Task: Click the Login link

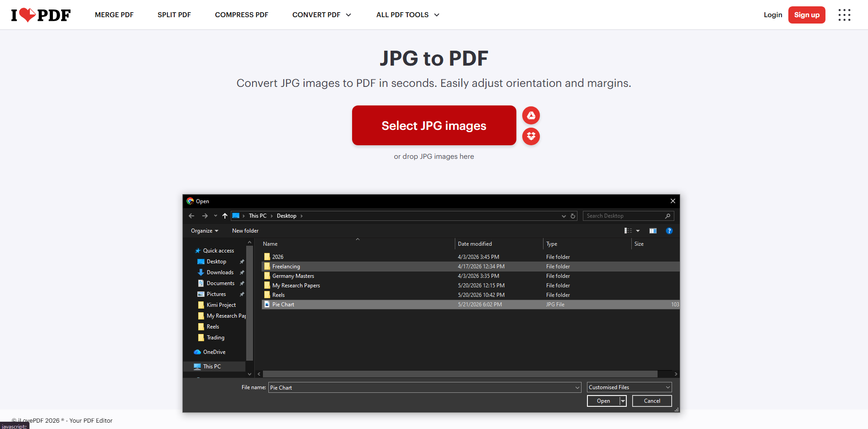Action: [773, 15]
